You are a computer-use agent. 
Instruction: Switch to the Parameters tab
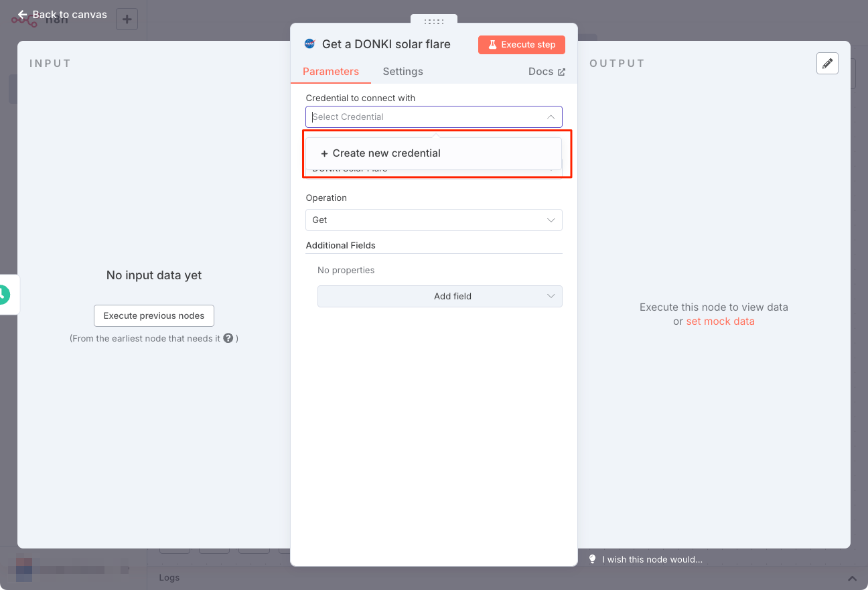pos(331,72)
